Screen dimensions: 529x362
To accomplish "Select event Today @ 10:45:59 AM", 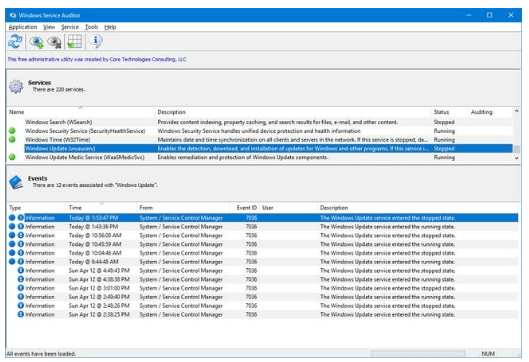I will [x=262, y=244].
